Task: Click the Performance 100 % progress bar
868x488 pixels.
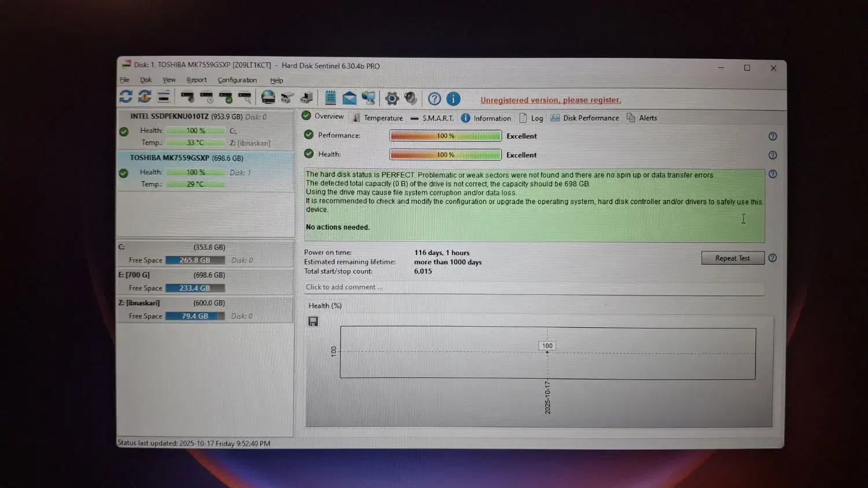Action: tap(446, 136)
